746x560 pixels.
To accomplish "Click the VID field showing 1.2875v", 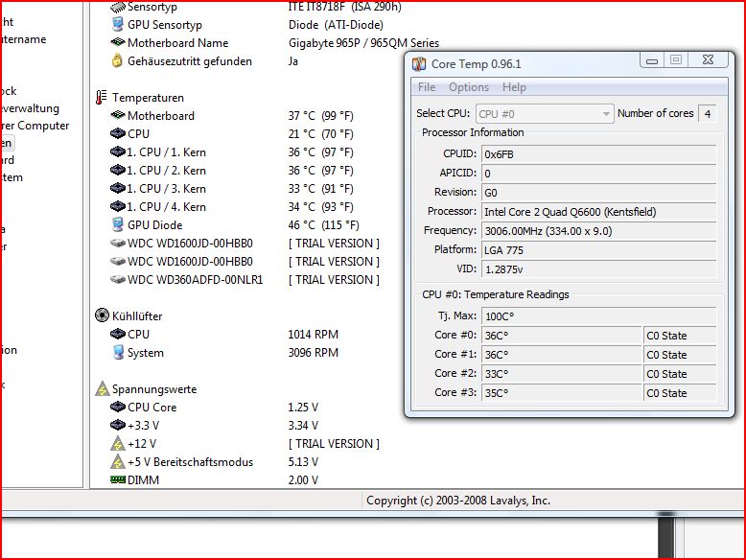I will click(598, 269).
